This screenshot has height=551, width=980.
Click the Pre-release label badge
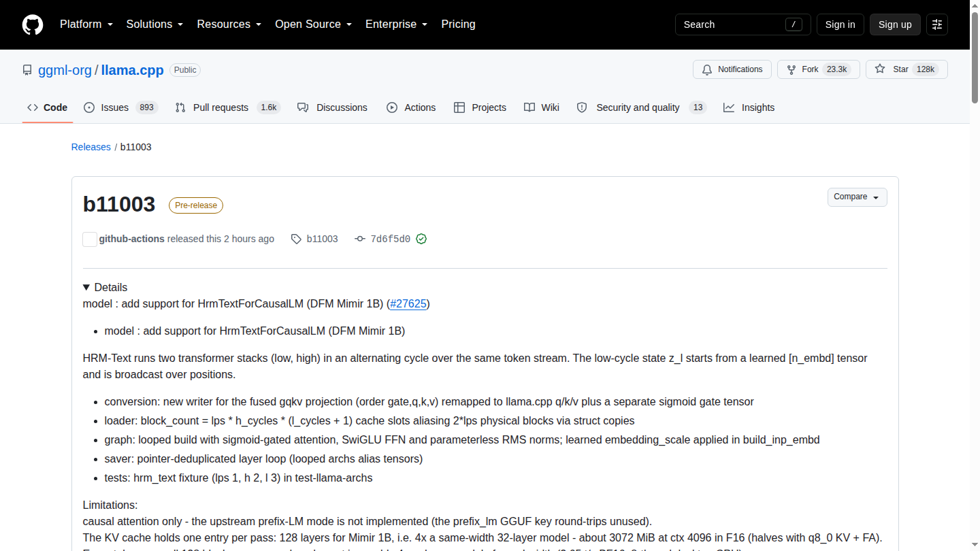(196, 205)
